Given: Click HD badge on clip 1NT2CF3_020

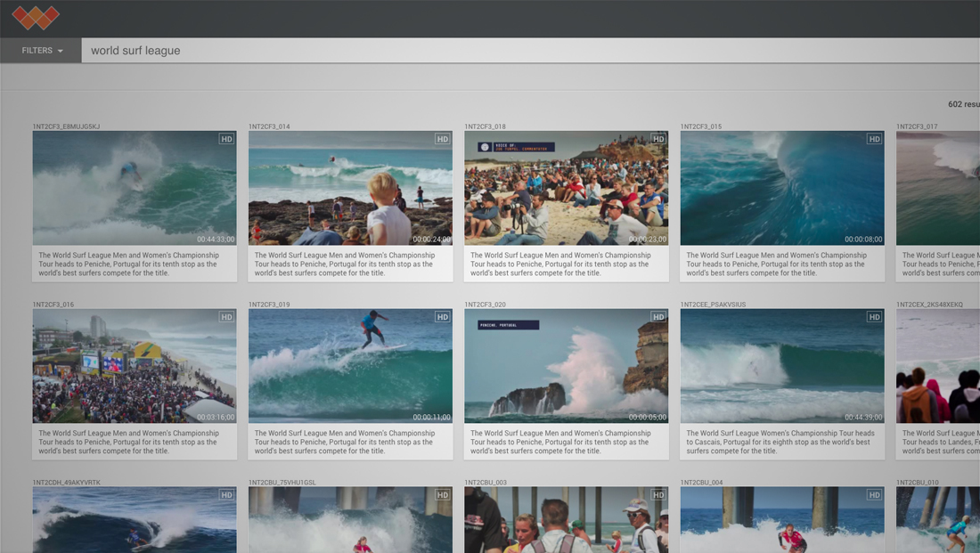Looking at the screenshot, I should point(658,317).
